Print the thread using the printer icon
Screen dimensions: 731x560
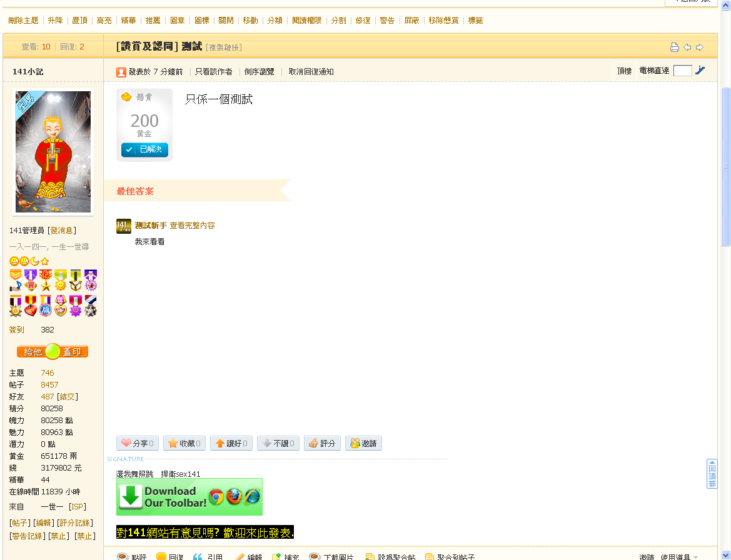click(x=675, y=46)
